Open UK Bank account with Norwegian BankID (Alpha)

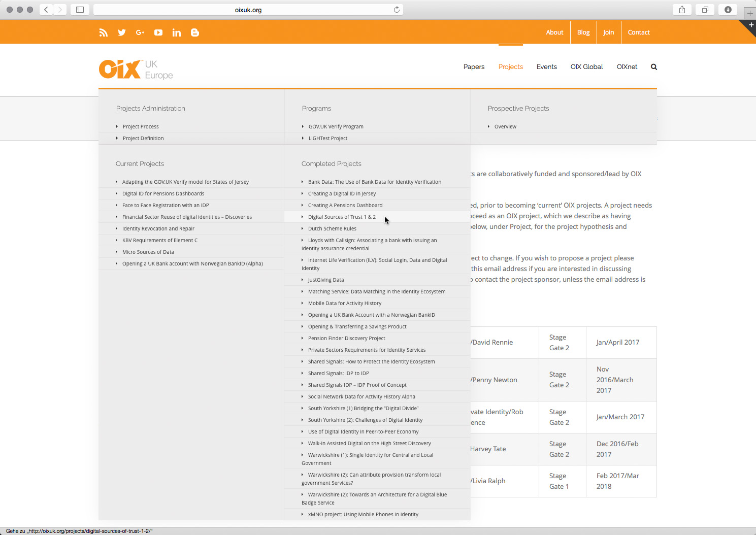191,263
